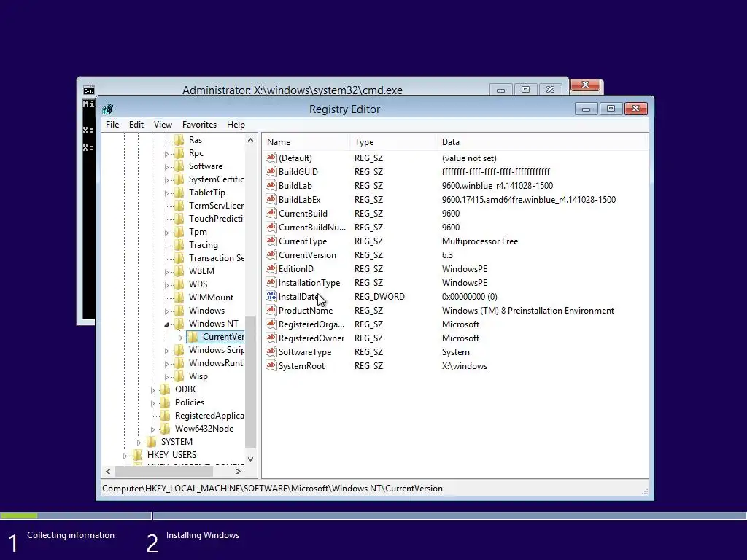Viewport: 747px width, 560px height.
Task: Open the Favorites menu
Action: pos(199,125)
